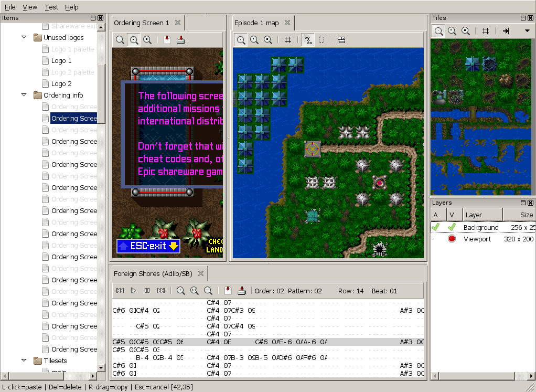Image resolution: width=536 pixels, height=392 pixels.
Task: Click the highlighted Ordering Screen tree item
Action: tap(74, 119)
